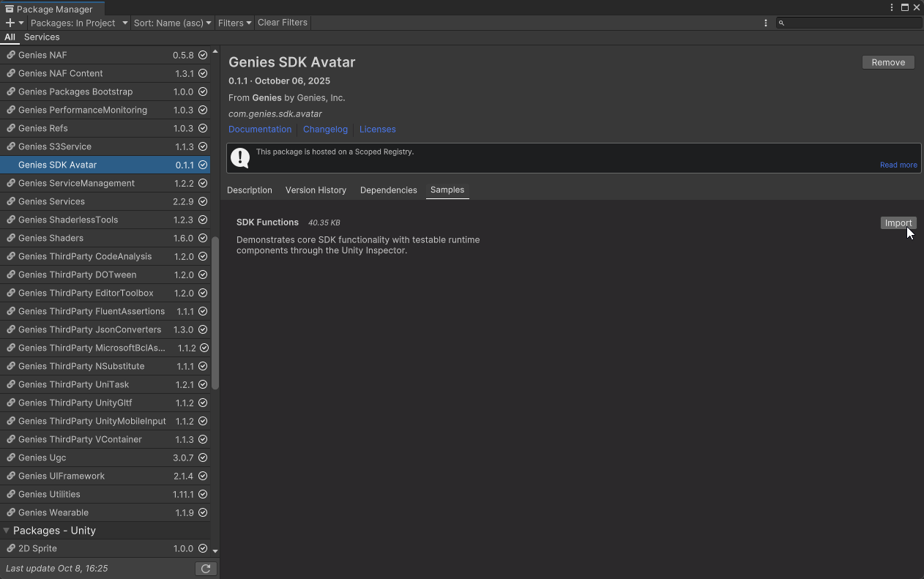Screen dimensions: 924x579
Task: Open the window's kebab menu in title bar
Action: 892,7
